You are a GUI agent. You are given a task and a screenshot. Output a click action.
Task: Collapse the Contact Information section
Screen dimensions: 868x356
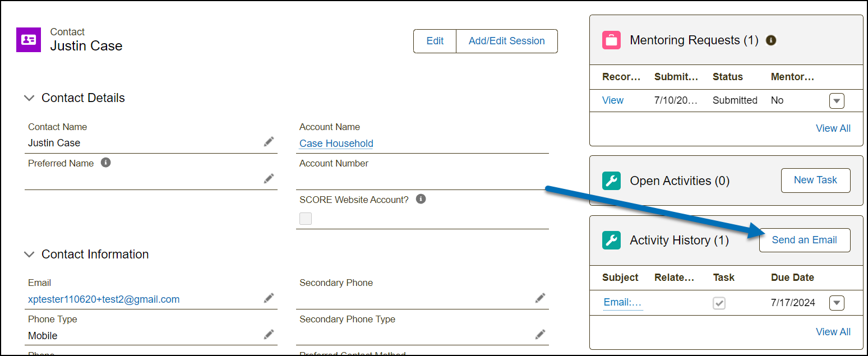29,255
